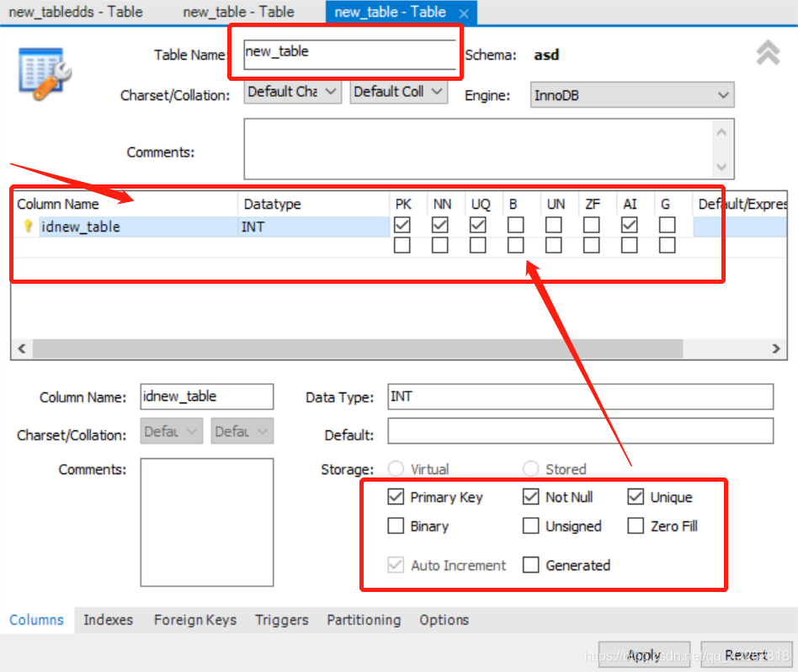
Task: Switch to the new_tabledds - Table tab
Action: click(x=76, y=13)
